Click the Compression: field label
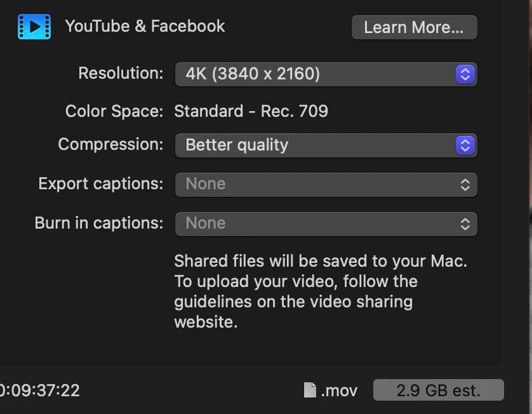 tap(110, 145)
